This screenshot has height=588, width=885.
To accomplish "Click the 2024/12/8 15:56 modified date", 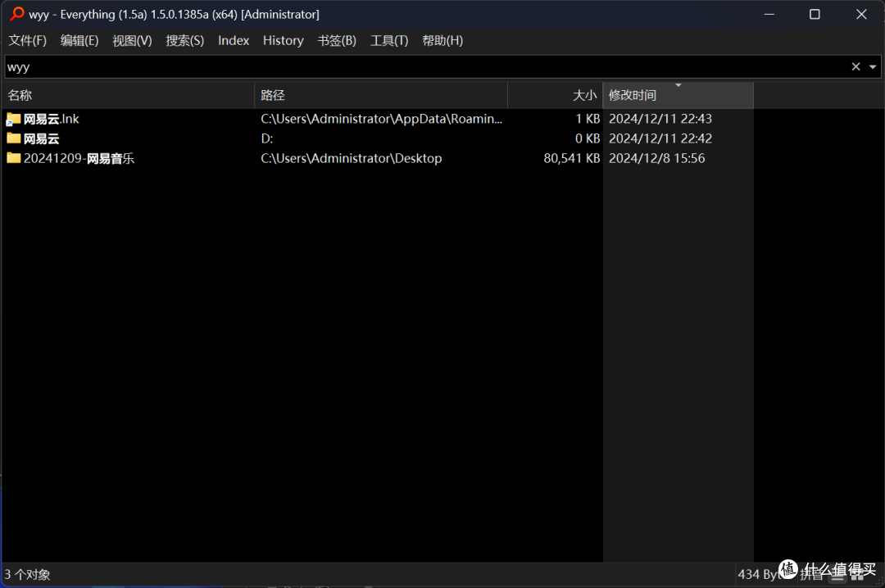I will pyautogui.click(x=656, y=158).
